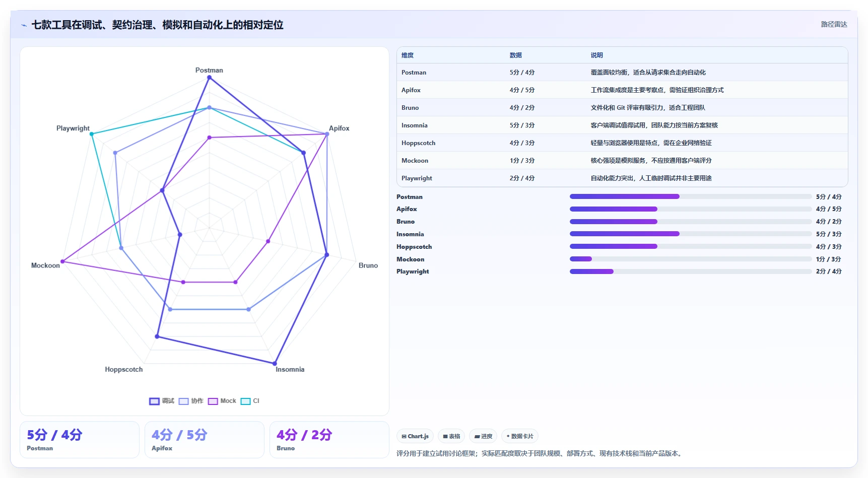Viewport: 868px width, 478px height.
Task: Click the Bruno progress bar
Action: (691, 222)
